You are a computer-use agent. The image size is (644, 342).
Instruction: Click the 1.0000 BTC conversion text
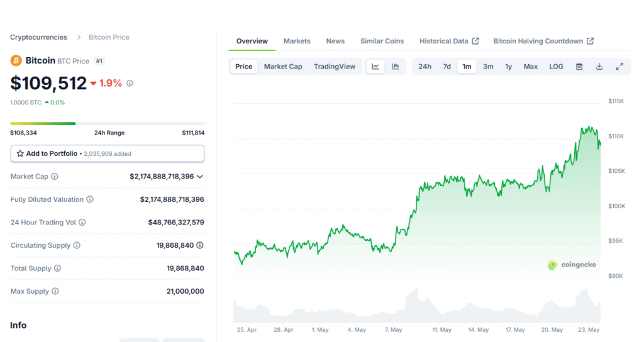(x=26, y=102)
